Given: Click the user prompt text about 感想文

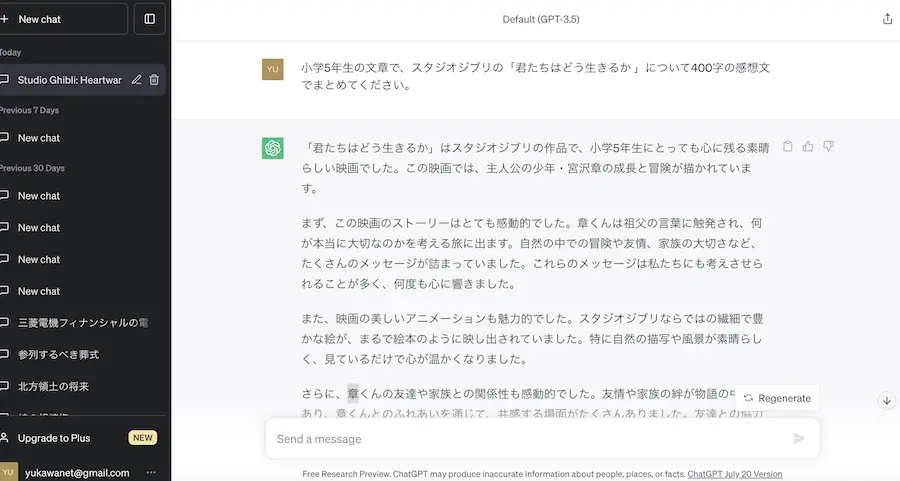Looking at the screenshot, I should coord(536,76).
